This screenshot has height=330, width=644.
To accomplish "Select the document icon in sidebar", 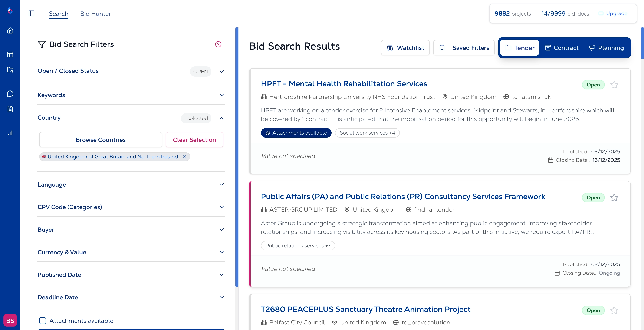I will click(x=10, y=109).
